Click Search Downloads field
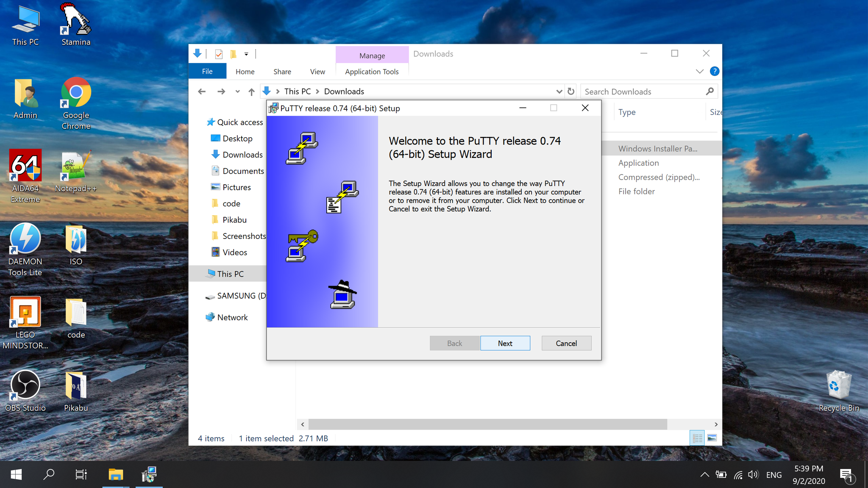 point(649,91)
